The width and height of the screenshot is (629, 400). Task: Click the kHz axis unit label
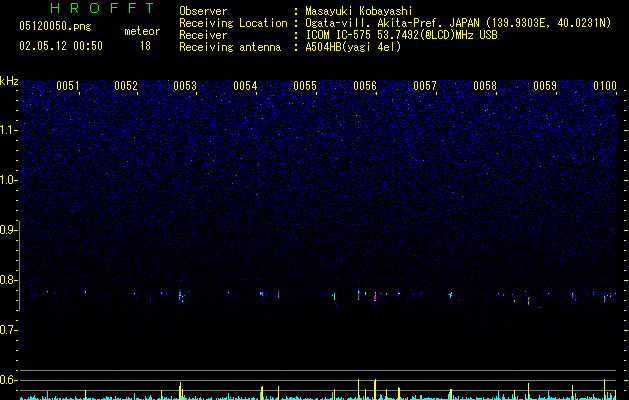(x=9, y=81)
